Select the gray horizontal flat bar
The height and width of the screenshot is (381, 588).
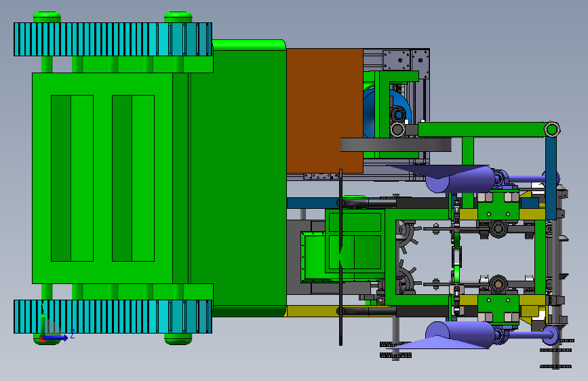click(395, 145)
